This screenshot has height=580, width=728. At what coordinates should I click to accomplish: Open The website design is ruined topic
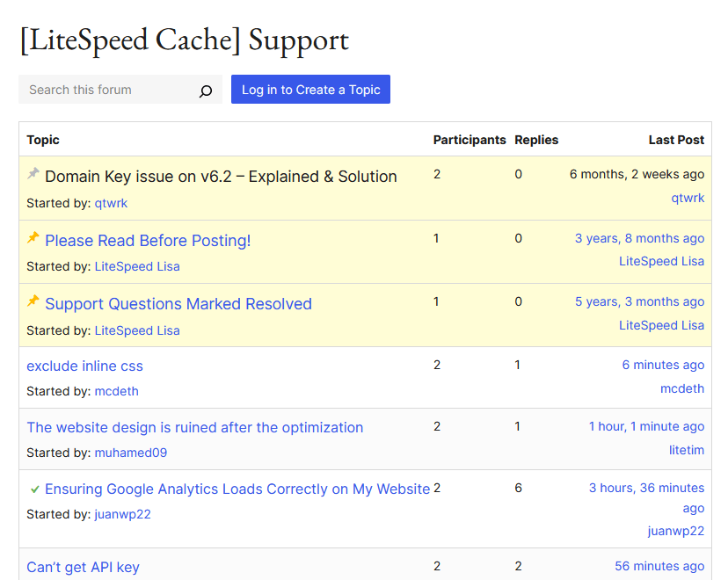[194, 427]
